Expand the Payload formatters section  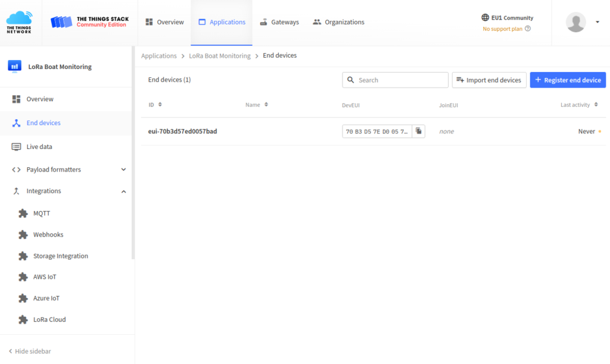[123, 170]
